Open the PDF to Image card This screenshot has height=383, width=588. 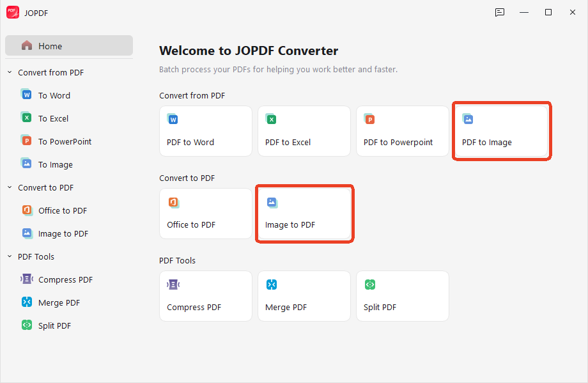click(501, 131)
